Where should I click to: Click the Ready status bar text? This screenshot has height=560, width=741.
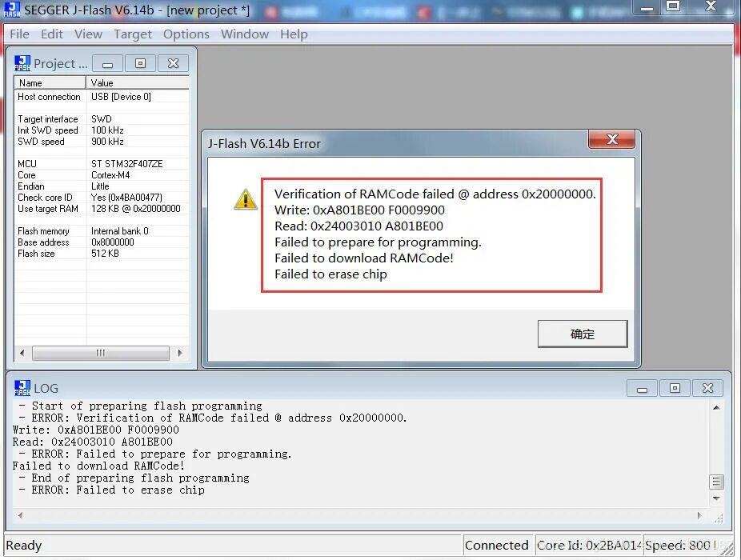coord(24,546)
